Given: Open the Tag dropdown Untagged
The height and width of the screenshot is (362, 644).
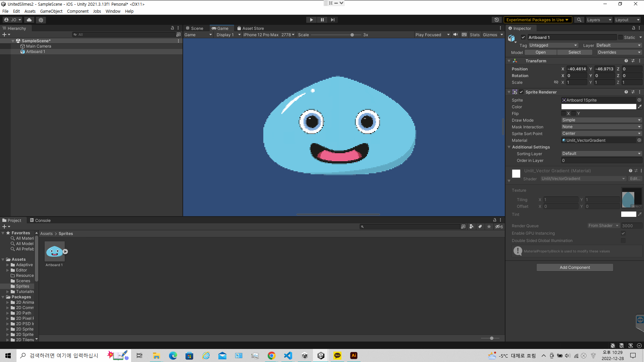Looking at the screenshot, I should [x=553, y=45].
